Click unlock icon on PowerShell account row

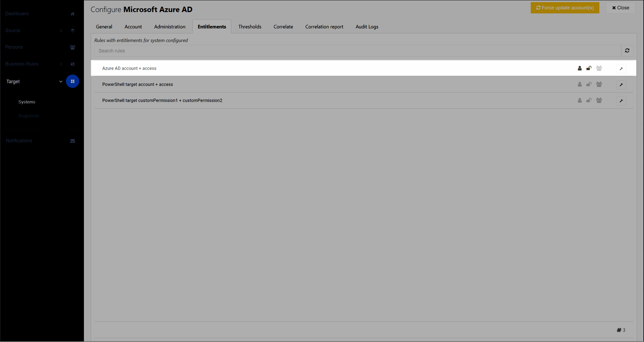(589, 84)
